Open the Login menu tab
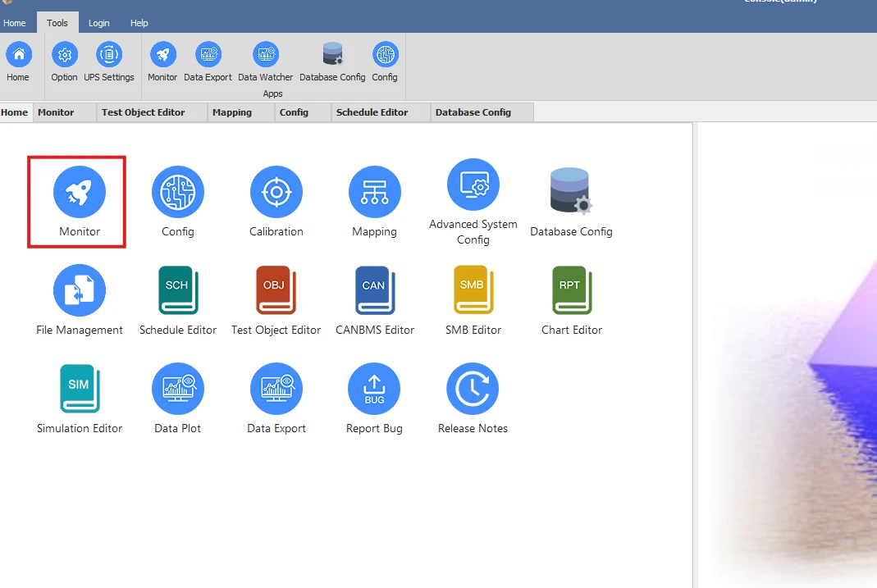This screenshot has width=877, height=588. coord(99,23)
